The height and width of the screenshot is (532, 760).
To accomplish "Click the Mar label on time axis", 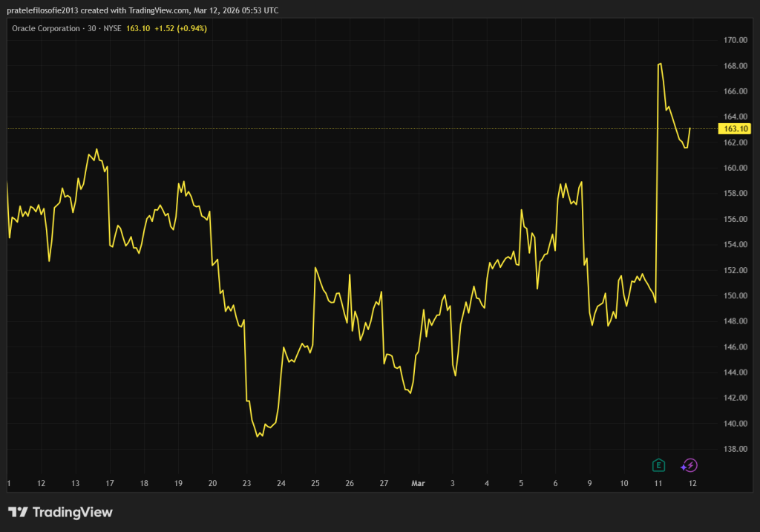I will [417, 483].
